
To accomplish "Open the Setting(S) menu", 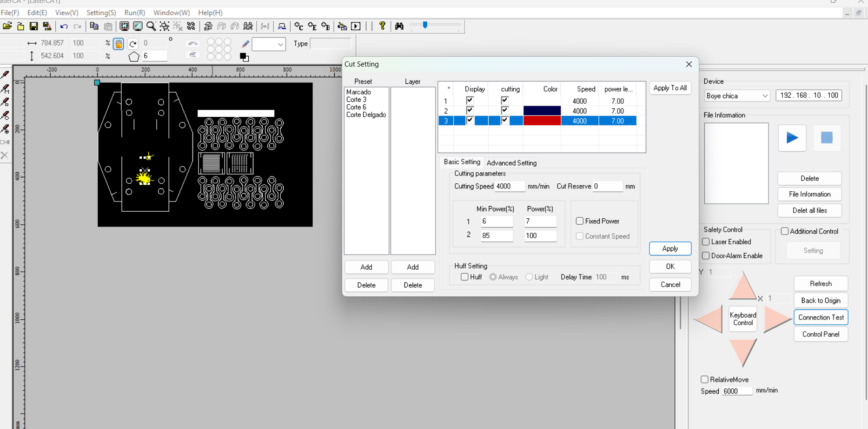I will pyautogui.click(x=101, y=13).
